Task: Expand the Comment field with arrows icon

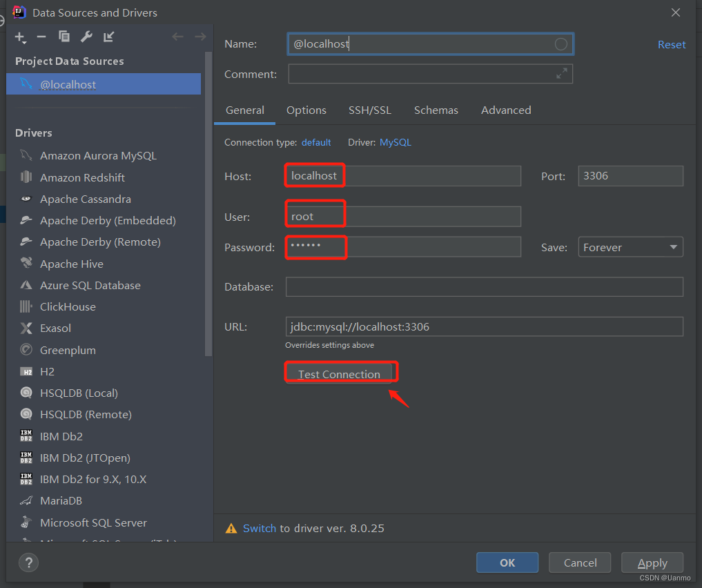Action: coord(561,73)
